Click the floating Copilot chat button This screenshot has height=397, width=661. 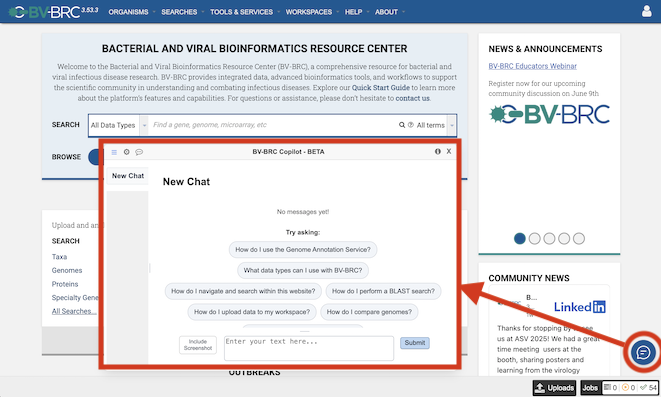[643, 352]
